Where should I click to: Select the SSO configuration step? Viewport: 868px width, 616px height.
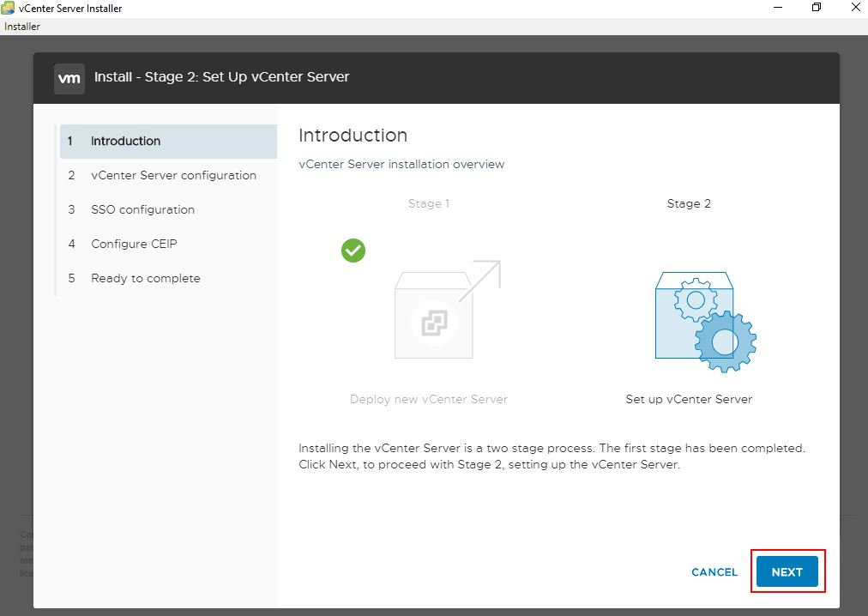click(168, 210)
